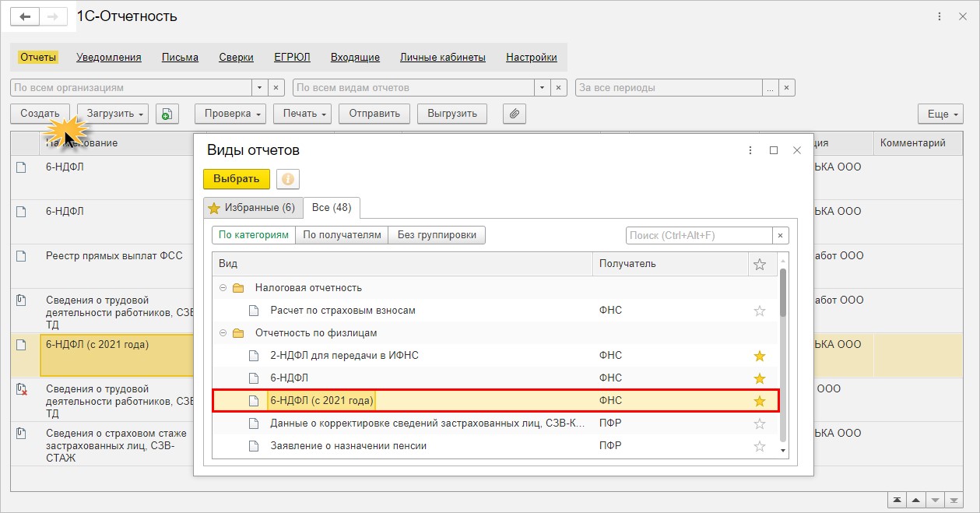Screen dimensions: 980x513
Task: Clear the report type filter with the x
Action: (559, 88)
